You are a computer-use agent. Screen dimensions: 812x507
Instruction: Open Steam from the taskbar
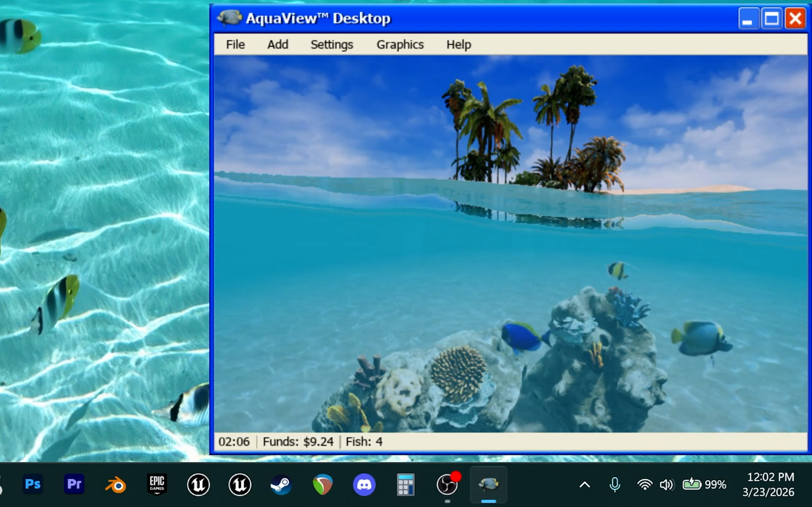click(281, 485)
